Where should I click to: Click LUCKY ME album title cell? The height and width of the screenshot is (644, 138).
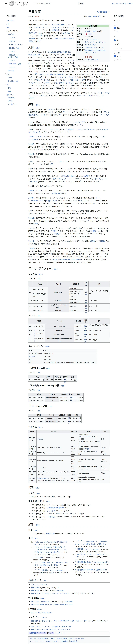pyautogui.click(x=49, y=380)
